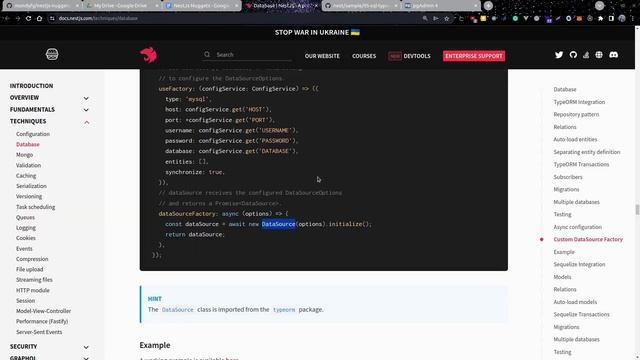
Task: Open Server-Sent Events in the sidebar
Action: [x=39, y=332]
